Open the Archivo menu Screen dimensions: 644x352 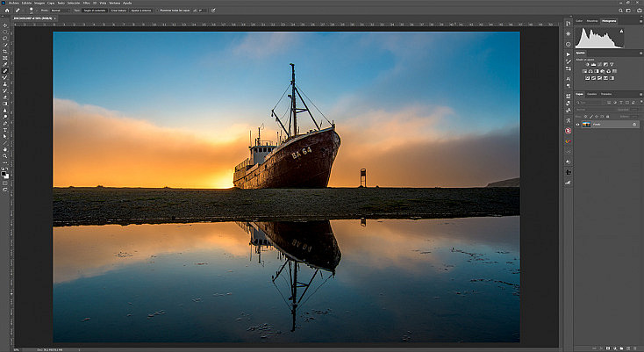13,3
